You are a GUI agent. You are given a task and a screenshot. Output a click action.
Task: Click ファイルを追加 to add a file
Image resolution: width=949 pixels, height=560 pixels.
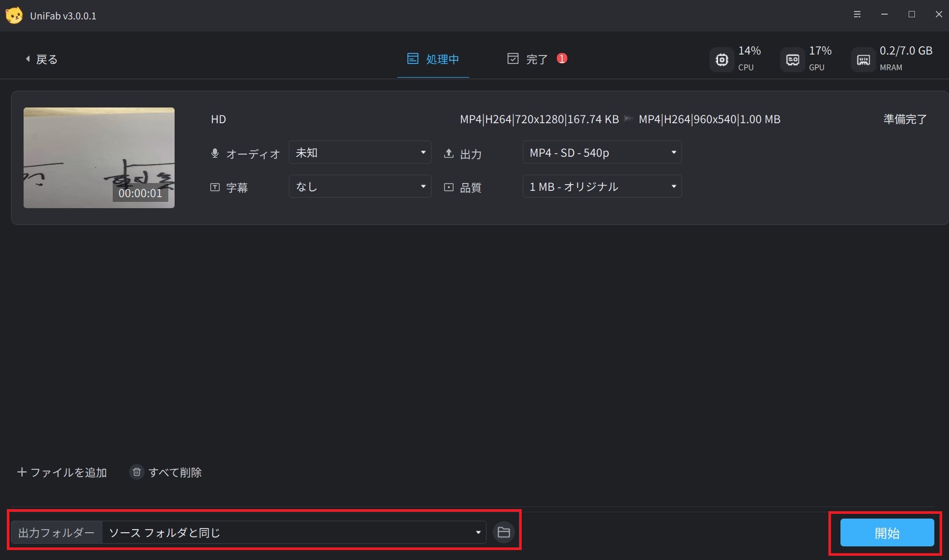pyautogui.click(x=62, y=472)
